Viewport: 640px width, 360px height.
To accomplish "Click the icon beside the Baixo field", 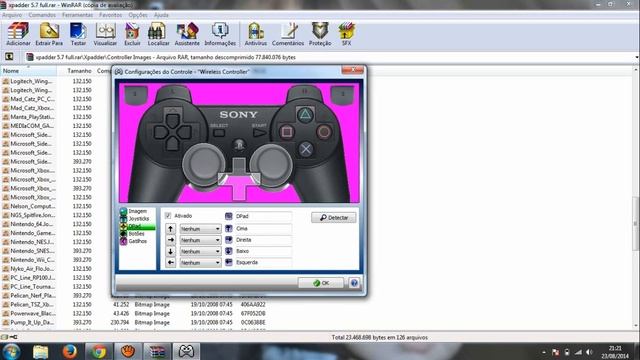I will [x=229, y=251].
